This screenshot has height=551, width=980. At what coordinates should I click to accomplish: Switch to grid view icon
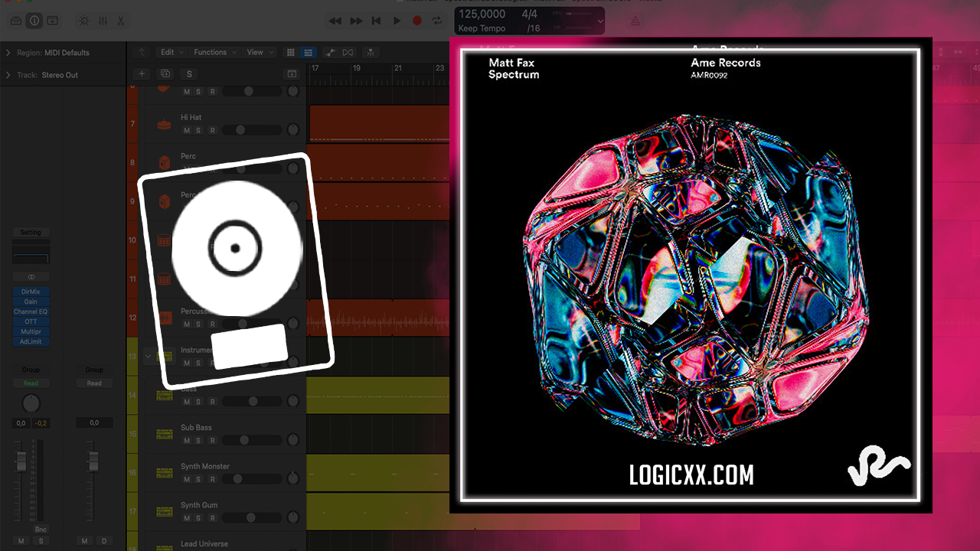pyautogui.click(x=290, y=52)
